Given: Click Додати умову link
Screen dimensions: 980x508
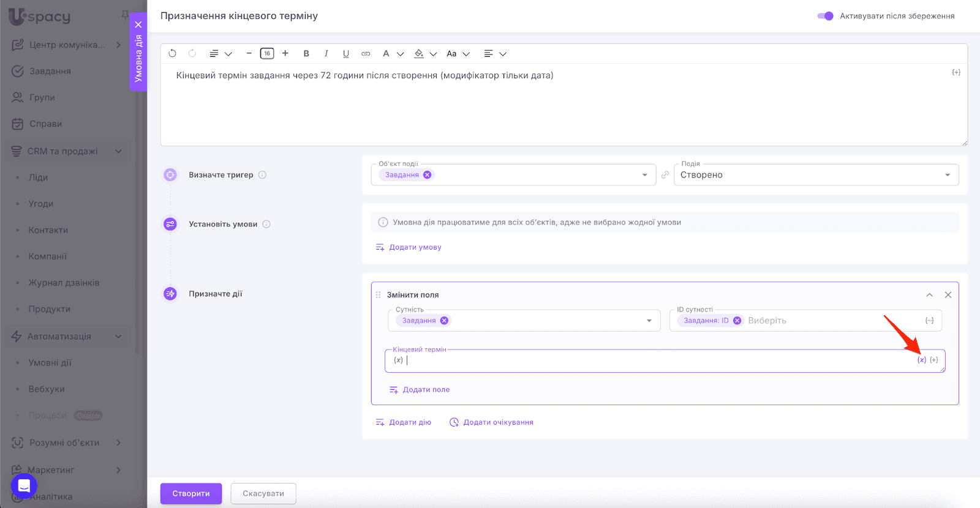Looking at the screenshot, I should [415, 247].
